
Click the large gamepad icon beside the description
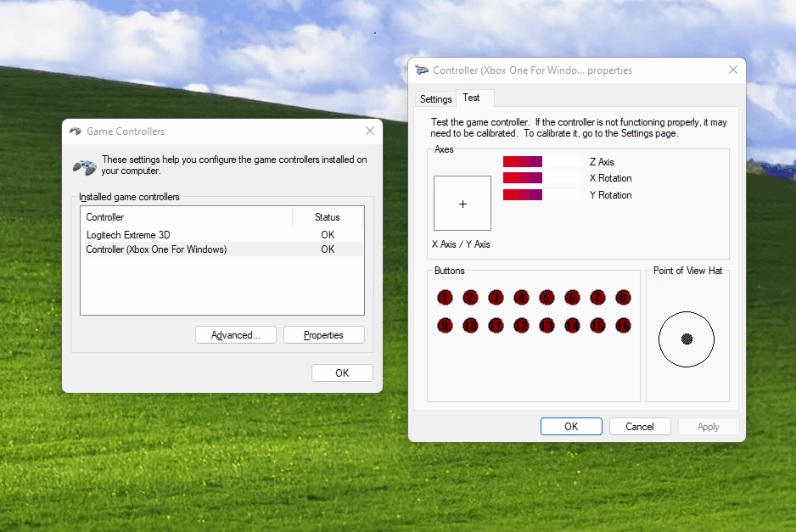tap(84, 166)
